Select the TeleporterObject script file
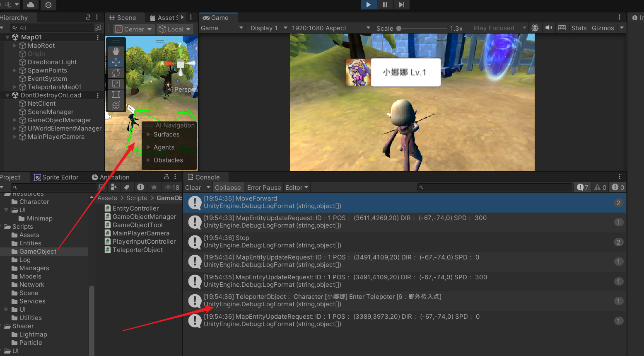 point(137,250)
